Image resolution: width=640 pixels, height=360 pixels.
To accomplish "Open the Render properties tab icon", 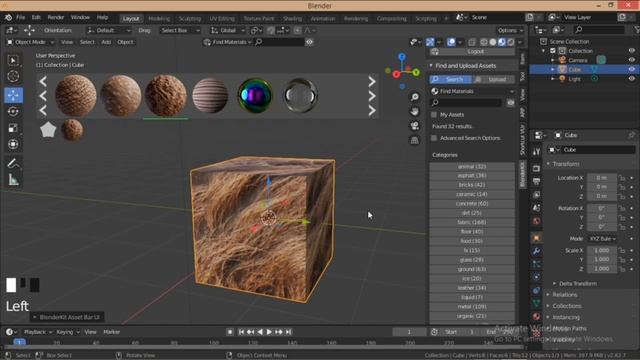I will [x=536, y=168].
